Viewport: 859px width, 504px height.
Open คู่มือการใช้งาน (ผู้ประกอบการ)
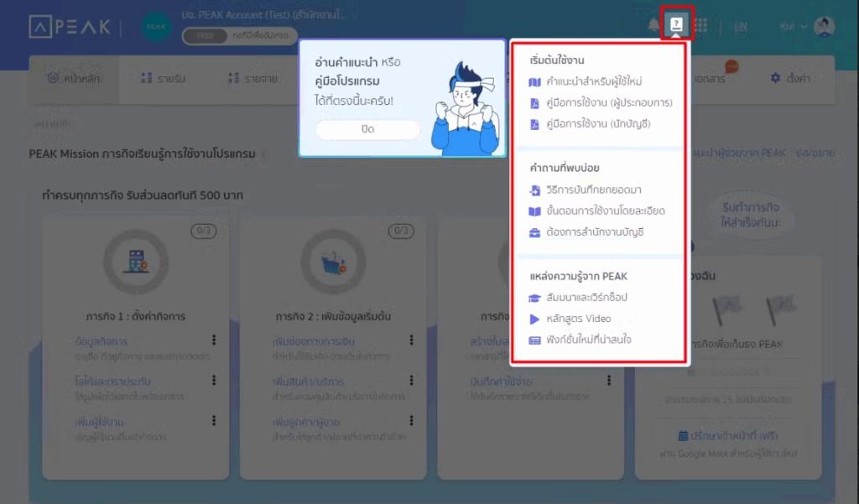point(601,103)
